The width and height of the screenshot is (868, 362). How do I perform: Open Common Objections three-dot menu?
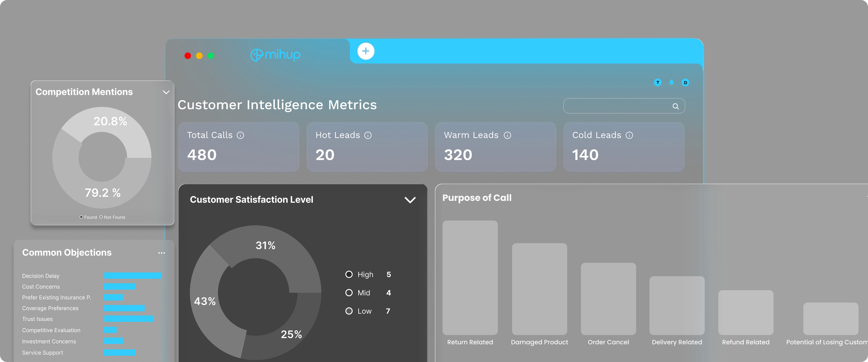(x=162, y=253)
